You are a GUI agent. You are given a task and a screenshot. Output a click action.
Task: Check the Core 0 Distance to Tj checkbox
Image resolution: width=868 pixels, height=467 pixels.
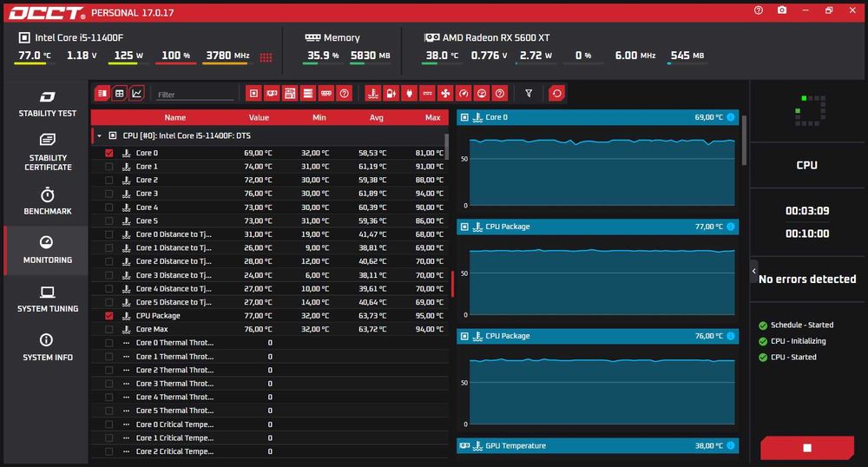tap(109, 234)
